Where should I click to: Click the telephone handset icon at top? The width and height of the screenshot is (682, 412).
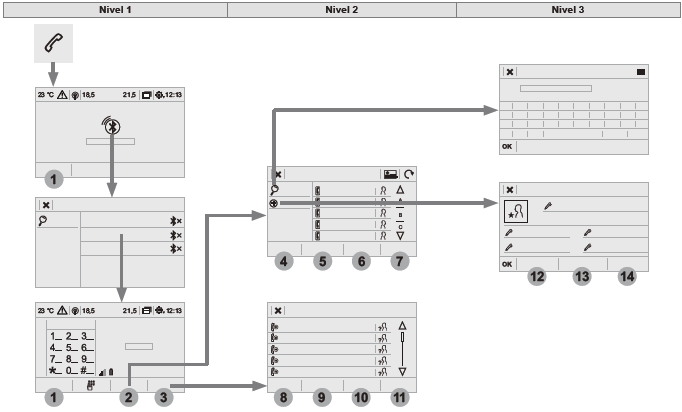point(53,43)
